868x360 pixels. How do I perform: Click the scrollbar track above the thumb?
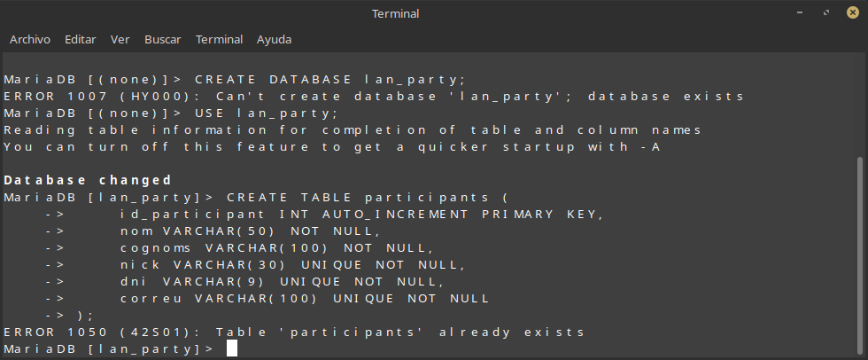click(x=859, y=106)
